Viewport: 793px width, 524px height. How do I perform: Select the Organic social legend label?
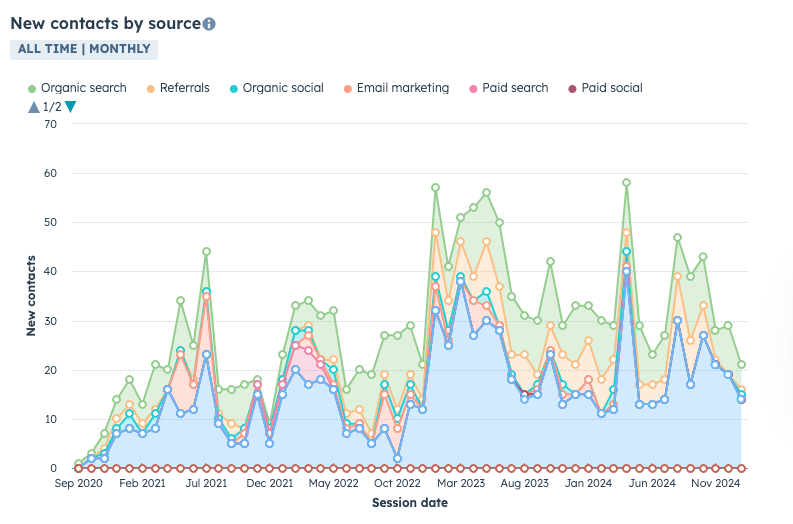[x=283, y=88]
